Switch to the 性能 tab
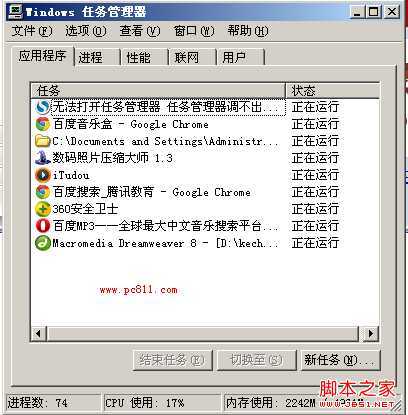This screenshot has width=408, height=415. click(x=145, y=57)
